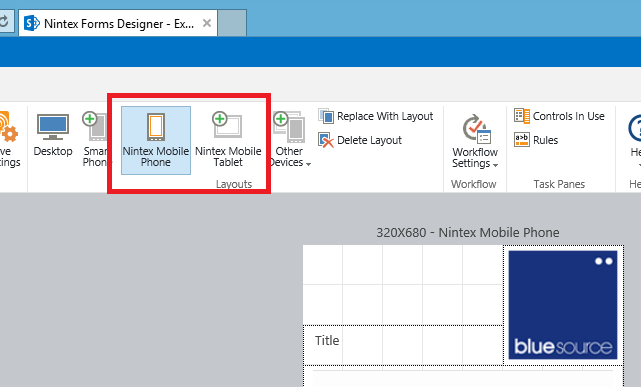Select the bluesource logo image control

tap(563, 305)
